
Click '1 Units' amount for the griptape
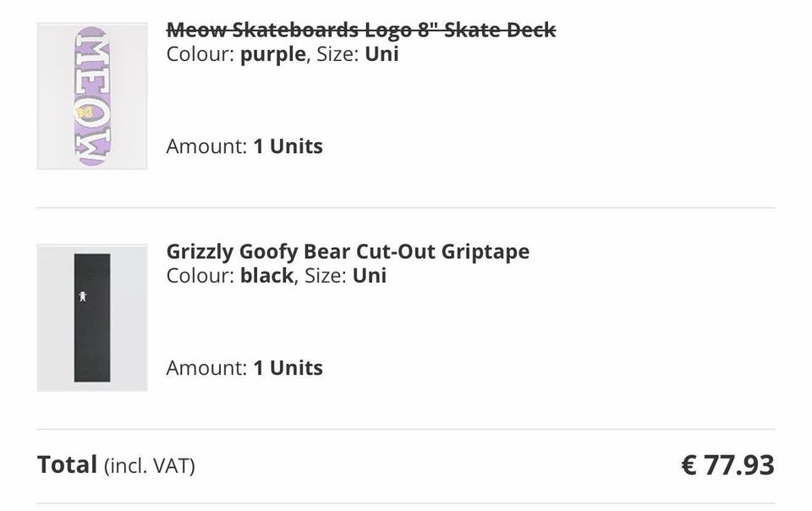tap(288, 368)
